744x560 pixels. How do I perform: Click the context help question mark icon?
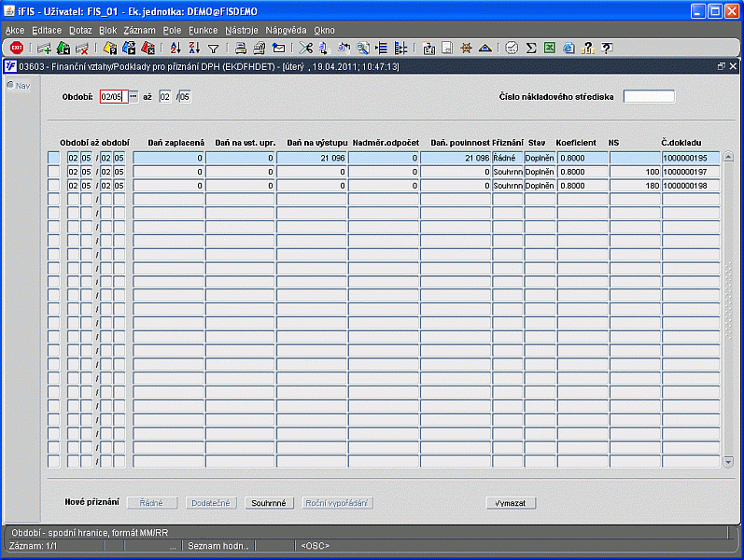[x=607, y=48]
